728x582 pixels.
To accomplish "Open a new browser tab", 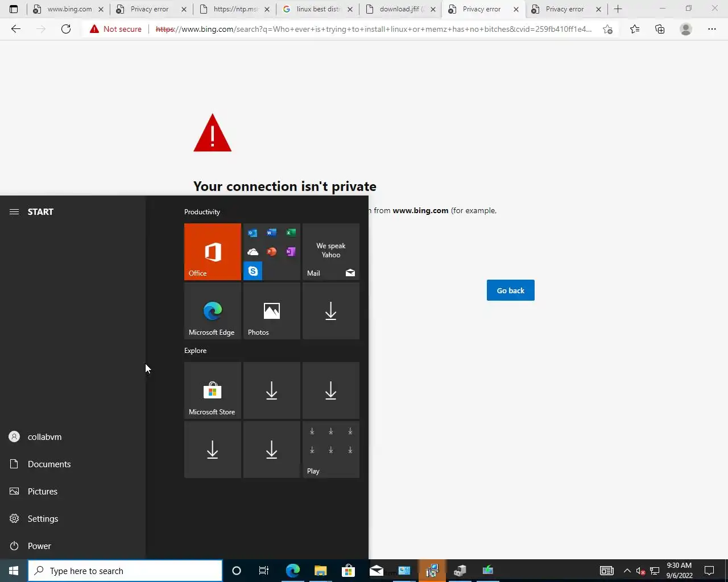I will [618, 9].
